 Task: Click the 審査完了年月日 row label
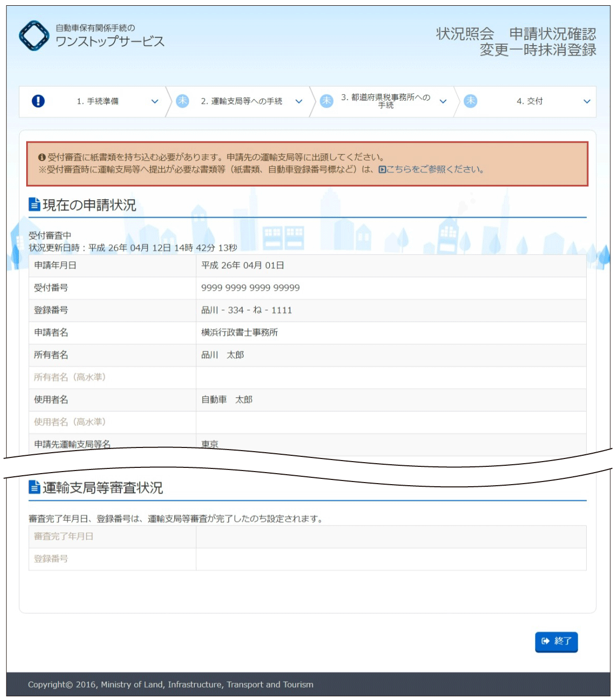63,537
